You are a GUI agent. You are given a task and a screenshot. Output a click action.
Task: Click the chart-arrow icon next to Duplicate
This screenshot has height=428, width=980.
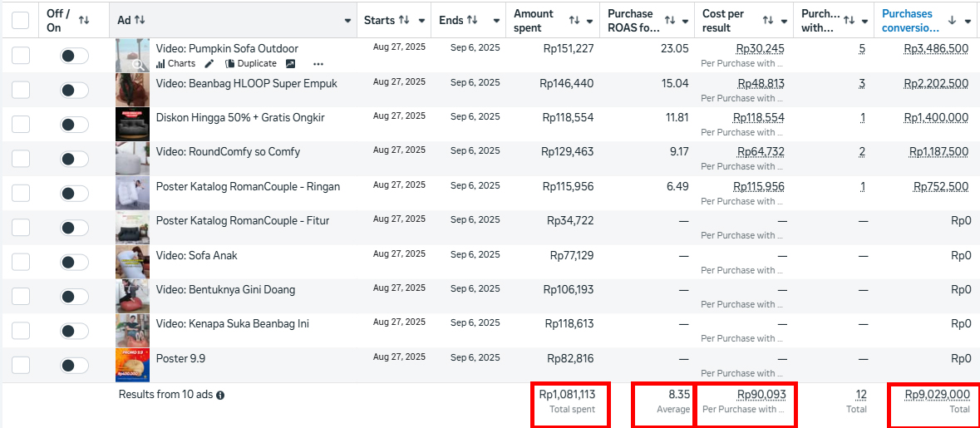point(290,63)
